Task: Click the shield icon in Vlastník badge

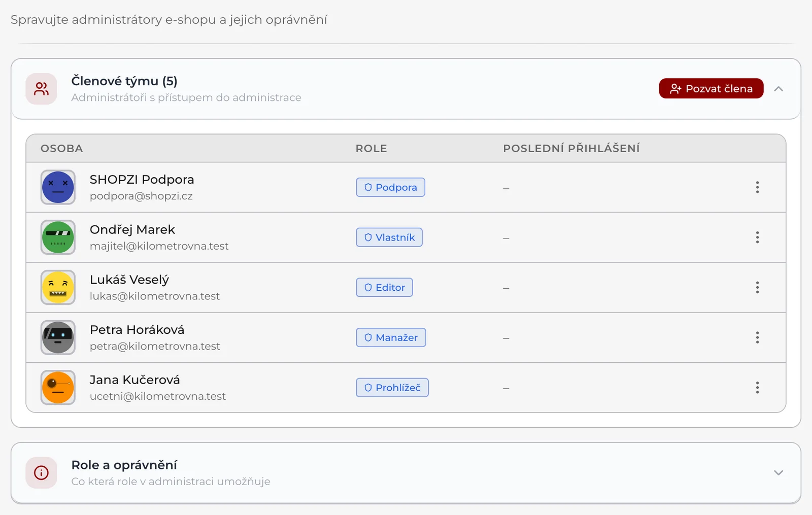Action: click(x=368, y=237)
